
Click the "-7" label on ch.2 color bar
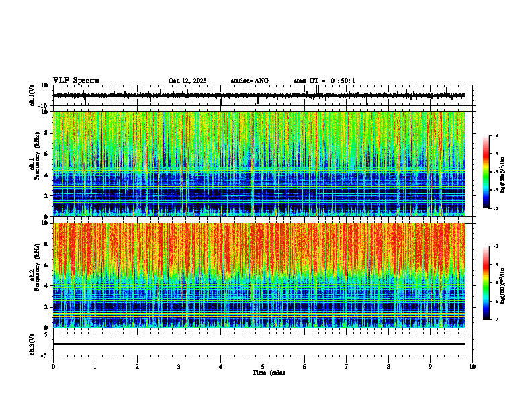[x=496, y=319]
